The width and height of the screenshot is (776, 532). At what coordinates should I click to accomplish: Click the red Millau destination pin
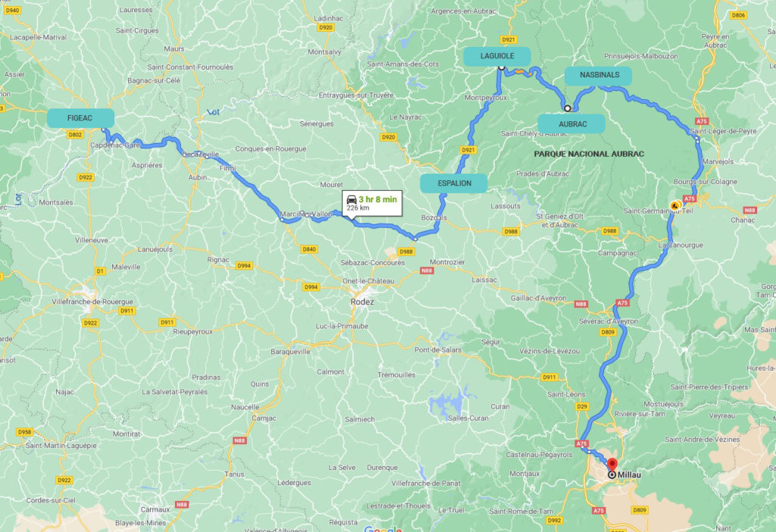tap(612, 465)
